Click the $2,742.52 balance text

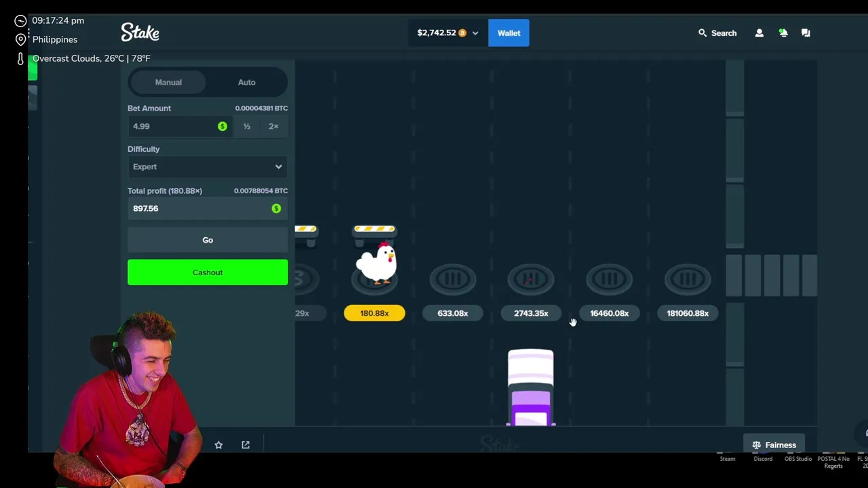[x=436, y=33]
